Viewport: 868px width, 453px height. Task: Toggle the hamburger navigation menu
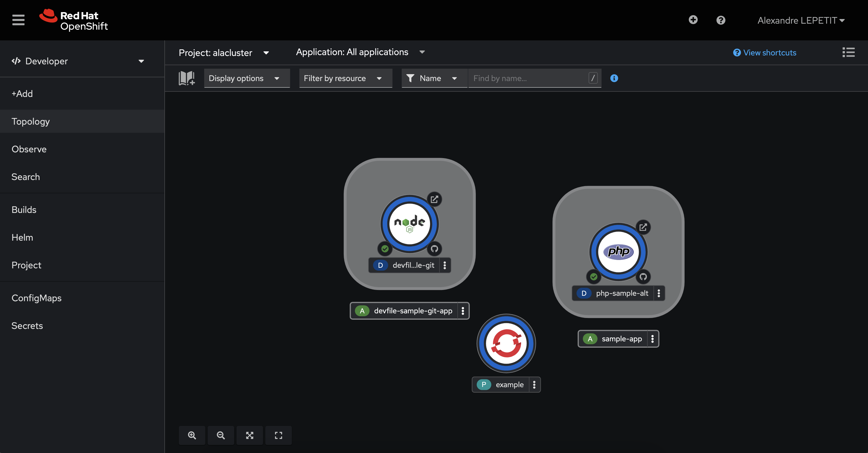(18, 20)
